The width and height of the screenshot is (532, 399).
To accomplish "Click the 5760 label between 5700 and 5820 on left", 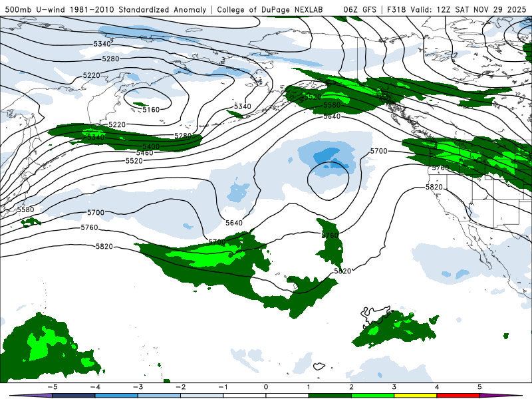I will 89,227.
